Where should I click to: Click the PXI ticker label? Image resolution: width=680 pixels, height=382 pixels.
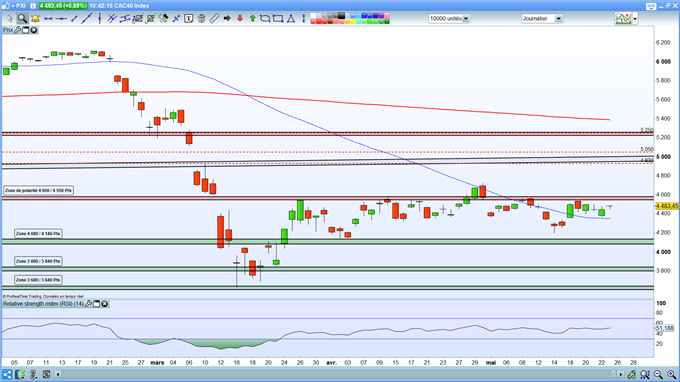click(21, 6)
